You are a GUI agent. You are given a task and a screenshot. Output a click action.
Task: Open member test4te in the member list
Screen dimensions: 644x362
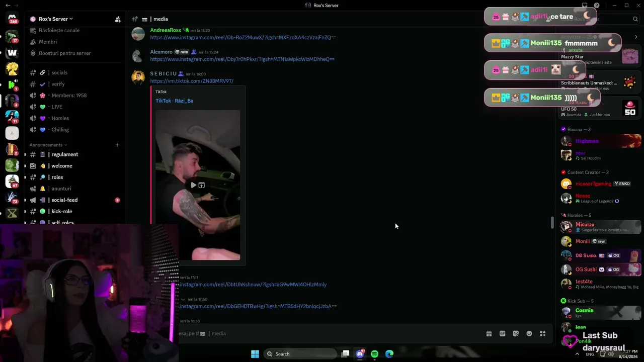pos(601,284)
